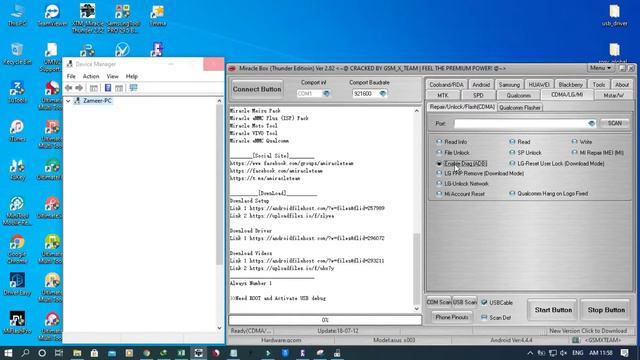This screenshot has height=360, width=640.
Task: Click the volume icon in the system tray
Action: pos(564,353)
